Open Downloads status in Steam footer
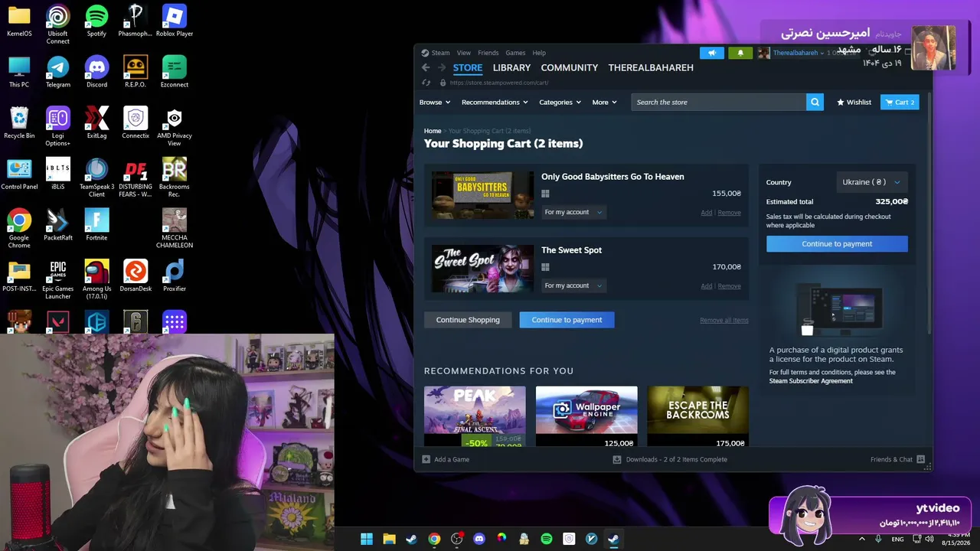 coord(670,459)
